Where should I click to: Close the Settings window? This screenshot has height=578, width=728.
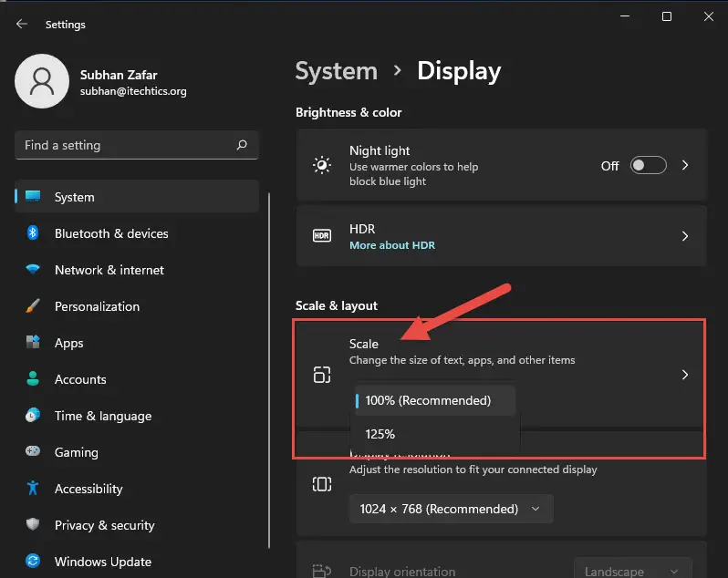(x=709, y=16)
